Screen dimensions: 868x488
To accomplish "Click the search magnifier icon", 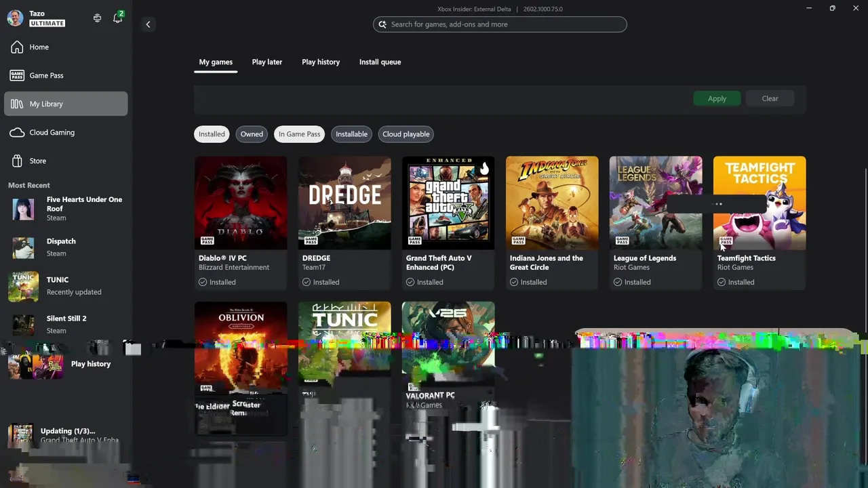I will pos(382,24).
